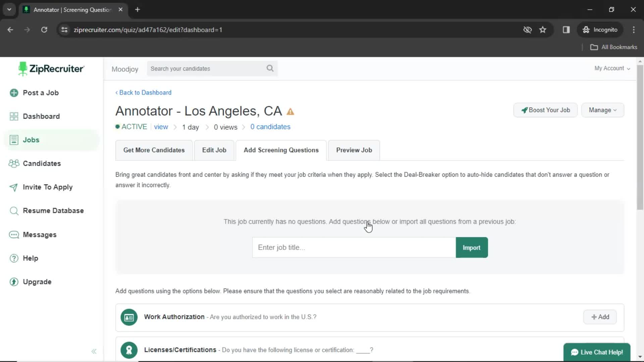This screenshot has width=644, height=362.
Task: Click the Jobs sidebar icon
Action: click(x=14, y=140)
